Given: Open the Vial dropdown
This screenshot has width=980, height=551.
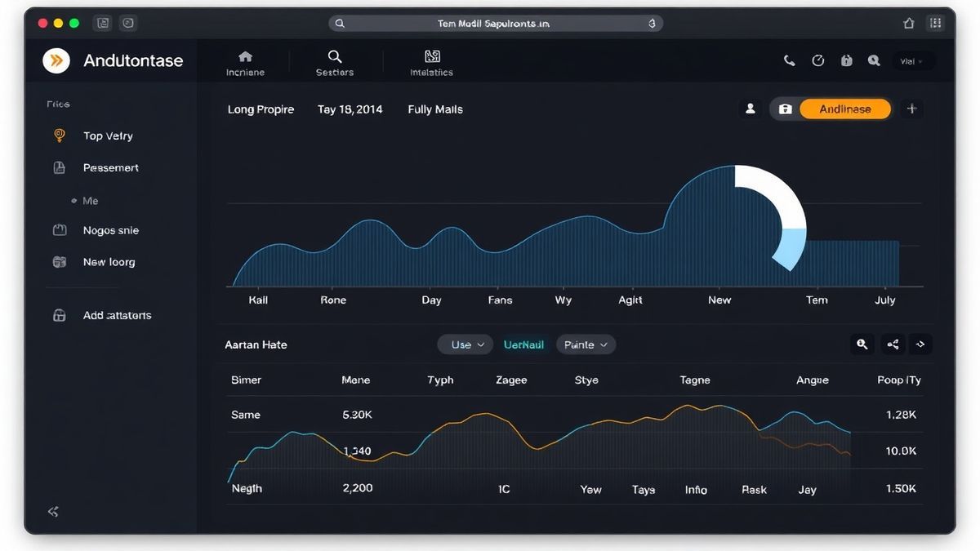Looking at the screenshot, I should click(911, 61).
